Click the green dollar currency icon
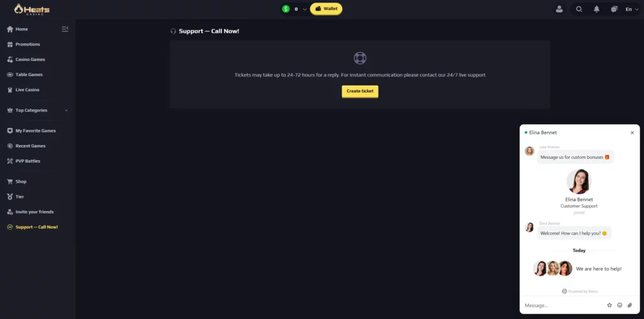This screenshot has height=319, width=644. [x=286, y=9]
